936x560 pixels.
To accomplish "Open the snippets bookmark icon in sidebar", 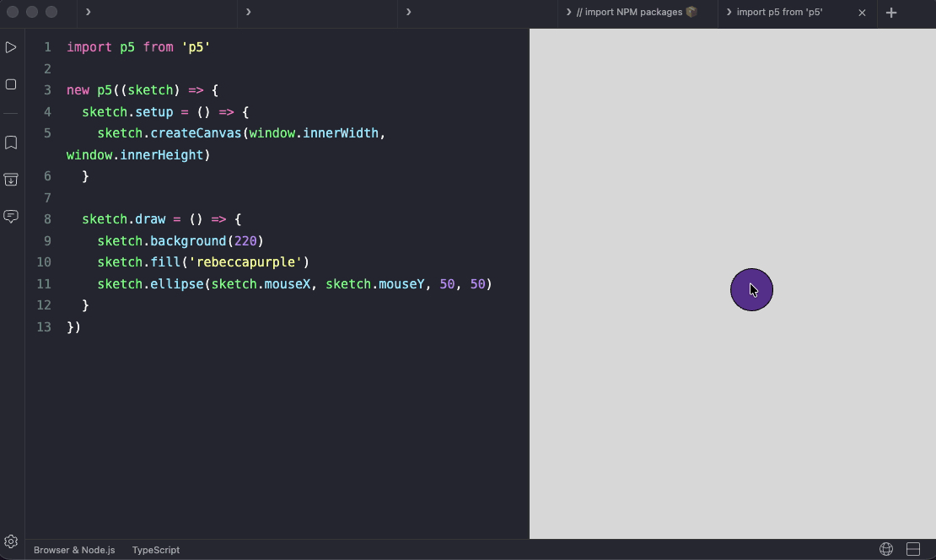I will [x=11, y=143].
